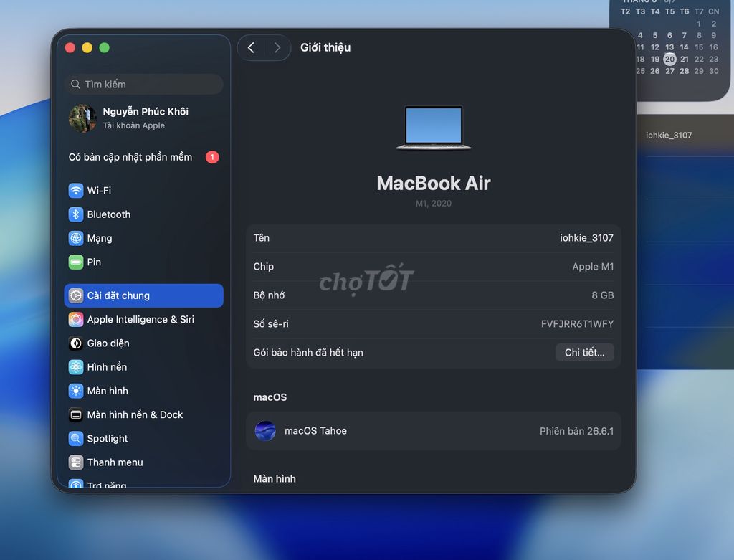Click the Spotlight magnifier icon

click(76, 439)
